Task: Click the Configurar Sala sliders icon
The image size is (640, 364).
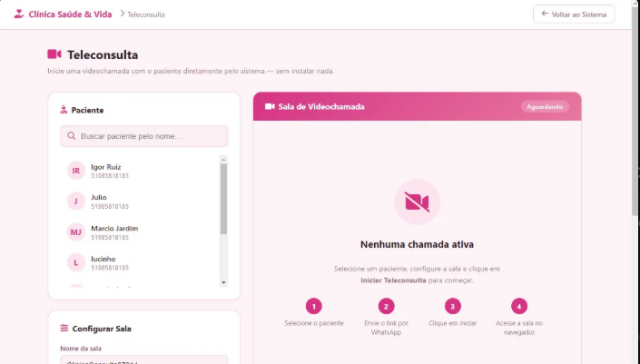Action: click(64, 328)
